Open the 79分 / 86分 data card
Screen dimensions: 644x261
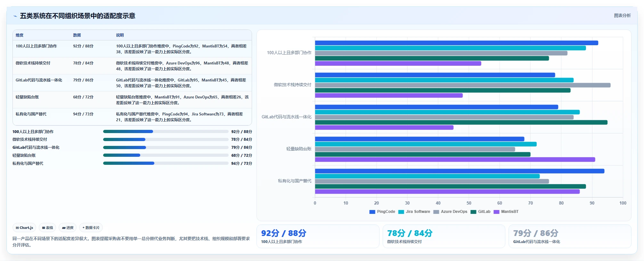[570, 236]
